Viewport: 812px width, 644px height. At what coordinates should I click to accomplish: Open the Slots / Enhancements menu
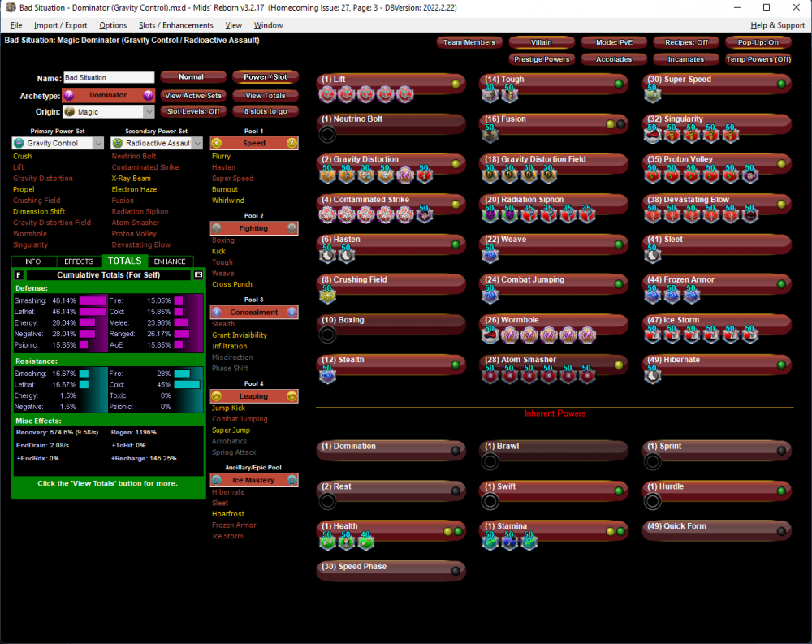[x=175, y=25]
